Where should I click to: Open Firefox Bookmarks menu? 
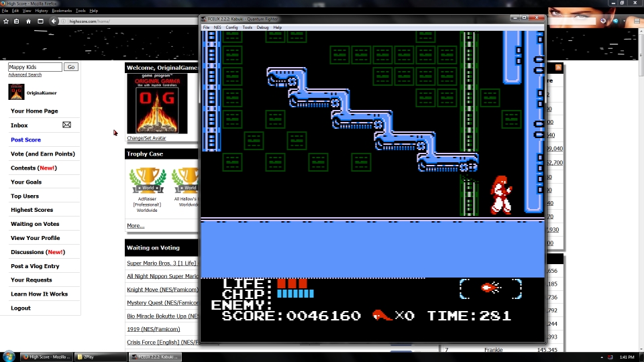pos(62,11)
